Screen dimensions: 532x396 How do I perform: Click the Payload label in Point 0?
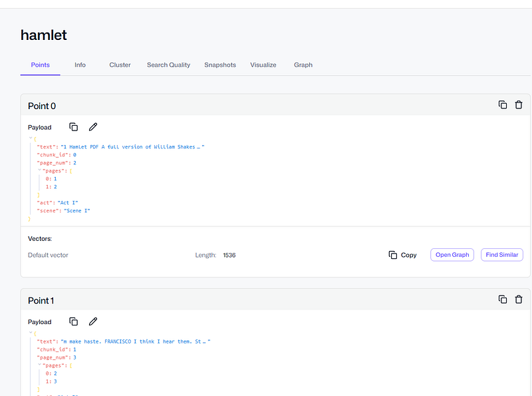point(39,127)
